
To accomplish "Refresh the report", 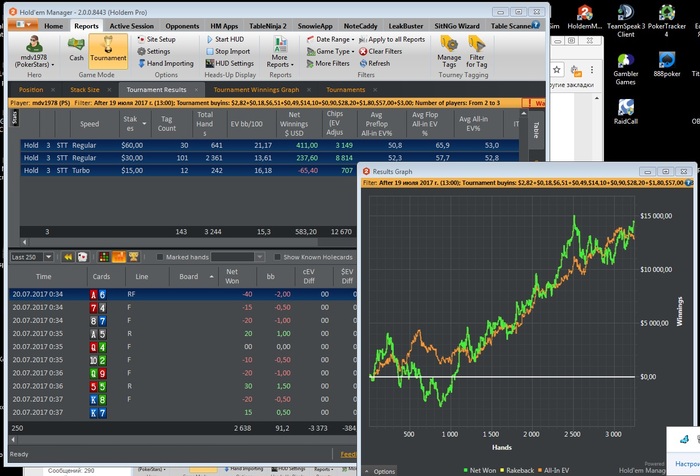I will click(x=375, y=63).
